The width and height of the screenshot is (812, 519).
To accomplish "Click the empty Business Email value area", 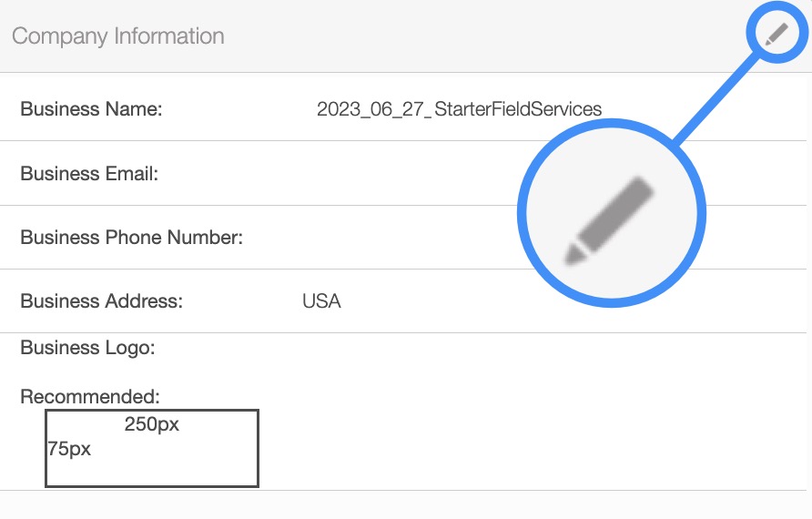I will (410, 173).
